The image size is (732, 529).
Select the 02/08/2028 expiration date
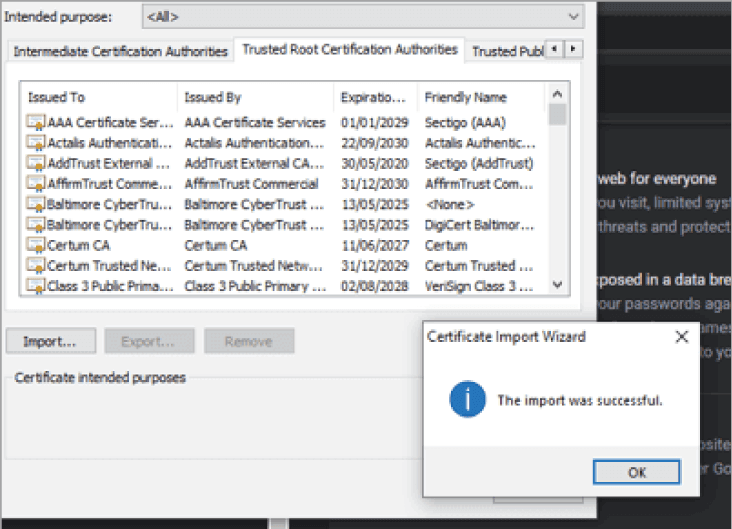tap(375, 286)
